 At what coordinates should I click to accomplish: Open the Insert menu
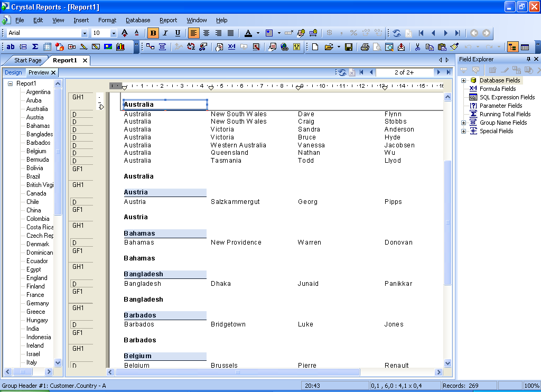click(81, 20)
